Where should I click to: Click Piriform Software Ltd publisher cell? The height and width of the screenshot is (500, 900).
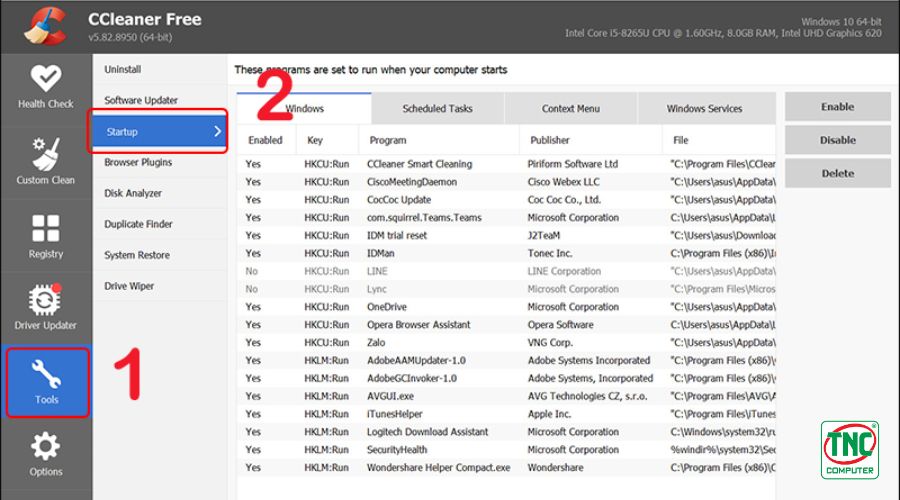[x=573, y=164]
